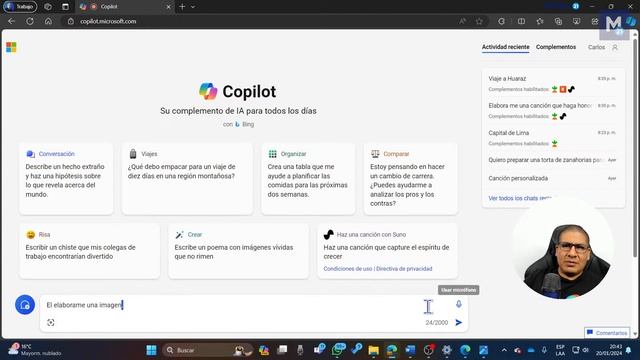The width and height of the screenshot is (640, 360).
Task: Open Settings gear in the taskbar
Action: click(447, 350)
